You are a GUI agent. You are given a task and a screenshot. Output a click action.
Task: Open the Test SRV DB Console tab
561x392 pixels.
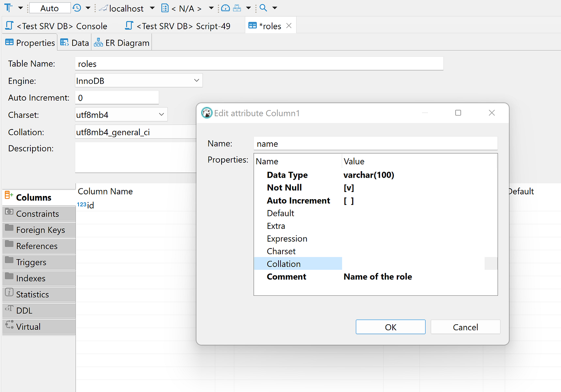tap(57, 25)
